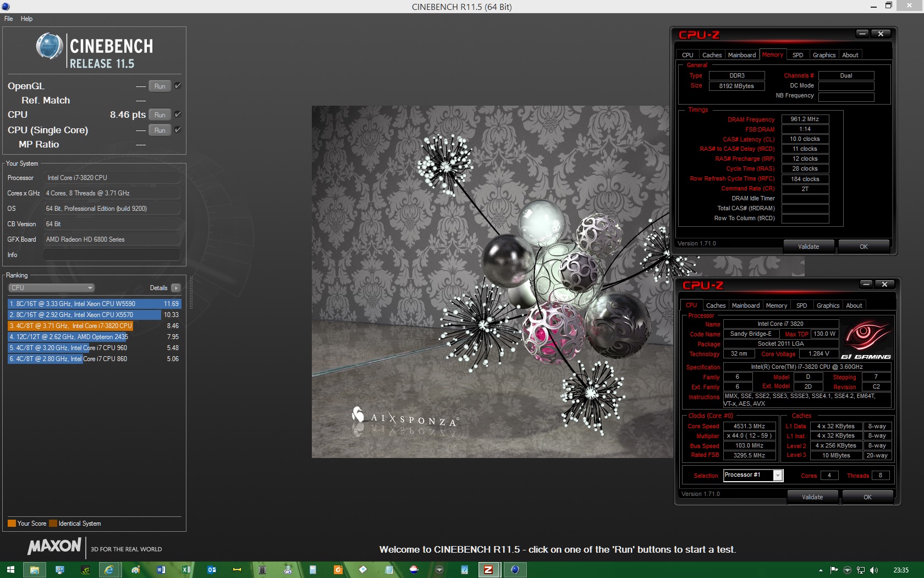Open the Calculator icon on the taskbar
Viewport: 924px width, 578px height.
click(x=312, y=570)
